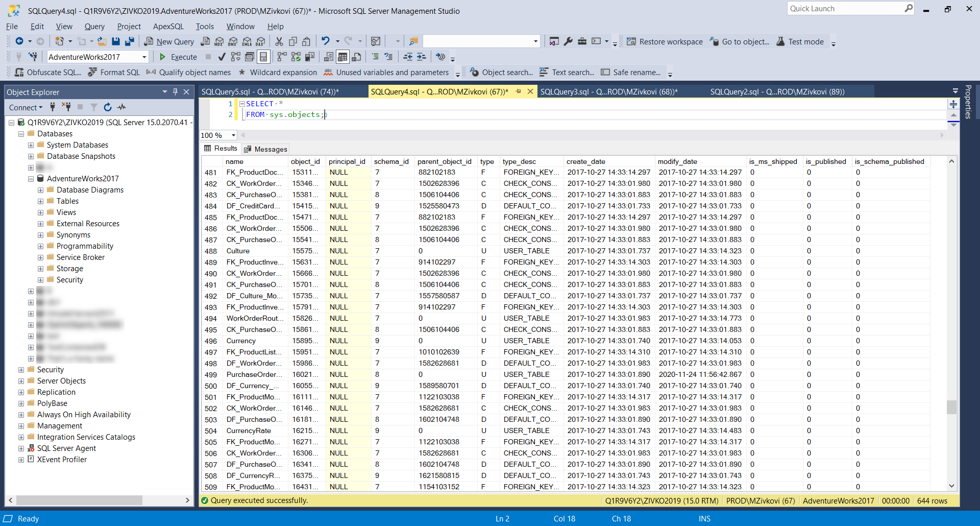
Task: Launch Object search in ApexSQL toolbar
Action: [505, 72]
